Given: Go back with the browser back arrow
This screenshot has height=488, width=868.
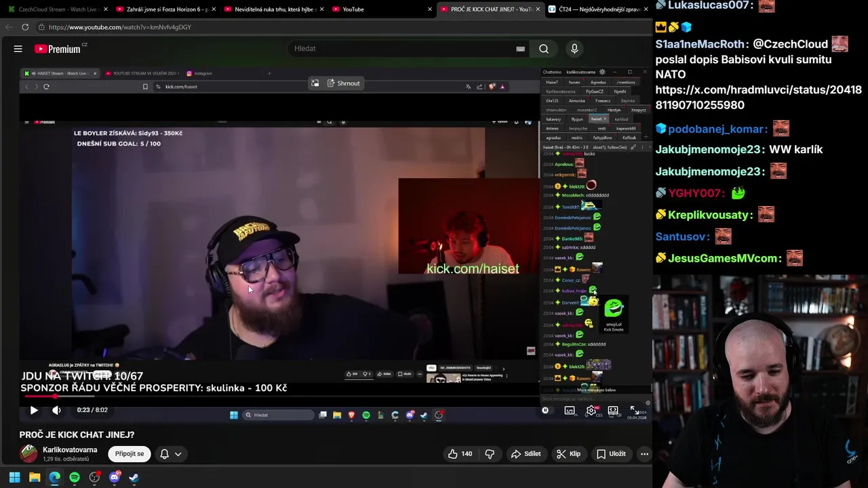Looking at the screenshot, I should tap(9, 27).
